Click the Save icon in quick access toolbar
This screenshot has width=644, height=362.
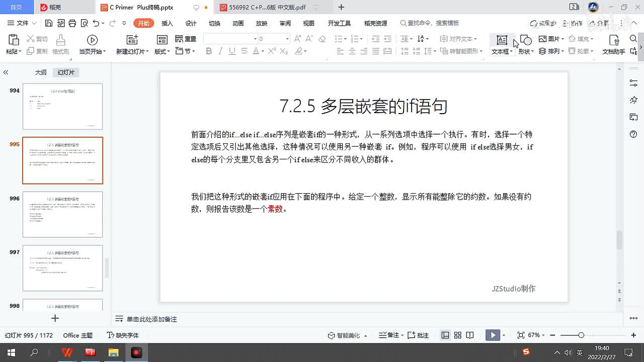(49, 23)
